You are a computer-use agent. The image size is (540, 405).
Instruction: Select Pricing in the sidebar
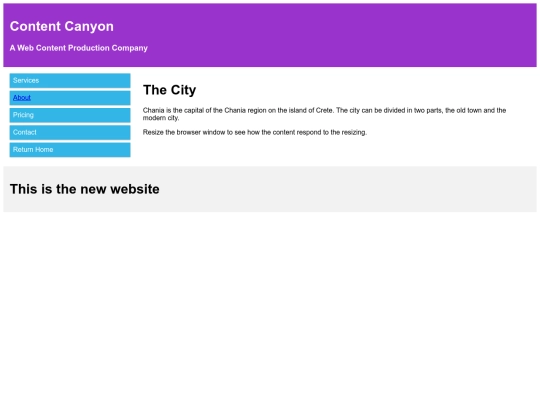pyautogui.click(x=70, y=115)
